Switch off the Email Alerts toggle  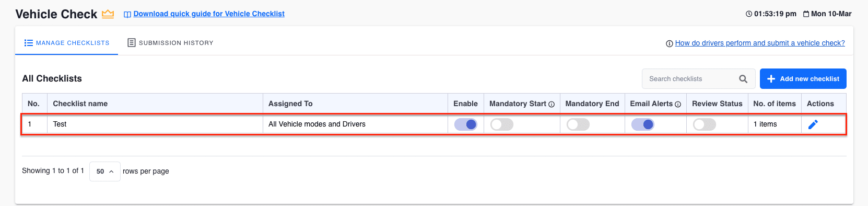click(642, 124)
